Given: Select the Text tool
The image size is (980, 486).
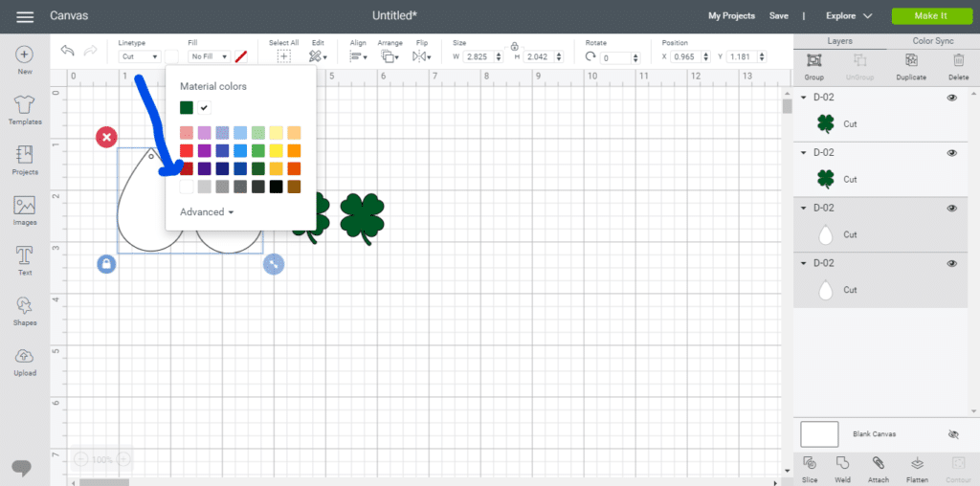Looking at the screenshot, I should [x=25, y=260].
